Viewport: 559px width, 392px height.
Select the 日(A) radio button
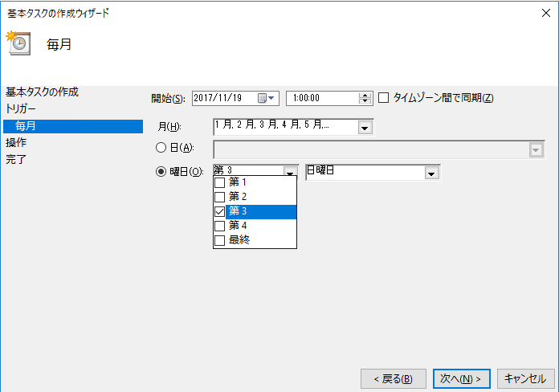coord(161,147)
